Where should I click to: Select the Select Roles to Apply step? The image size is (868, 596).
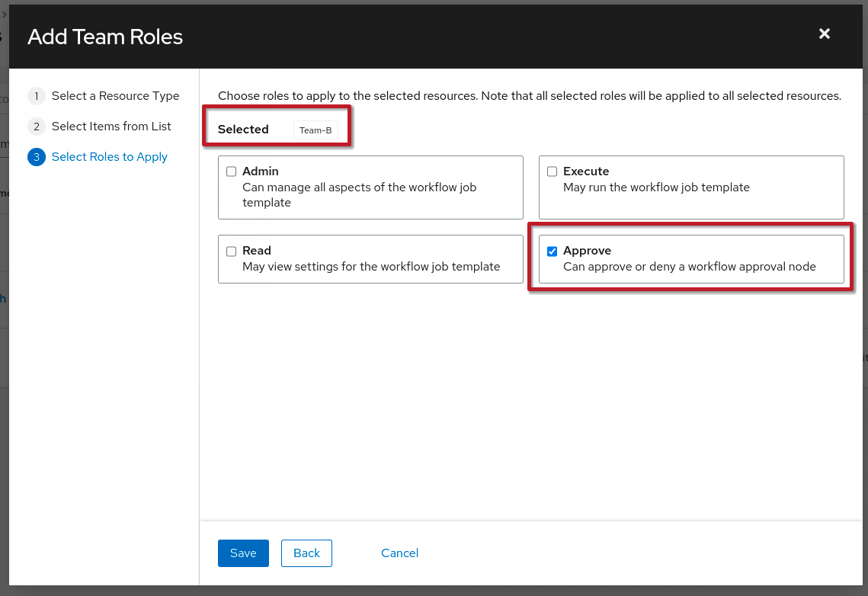click(109, 157)
